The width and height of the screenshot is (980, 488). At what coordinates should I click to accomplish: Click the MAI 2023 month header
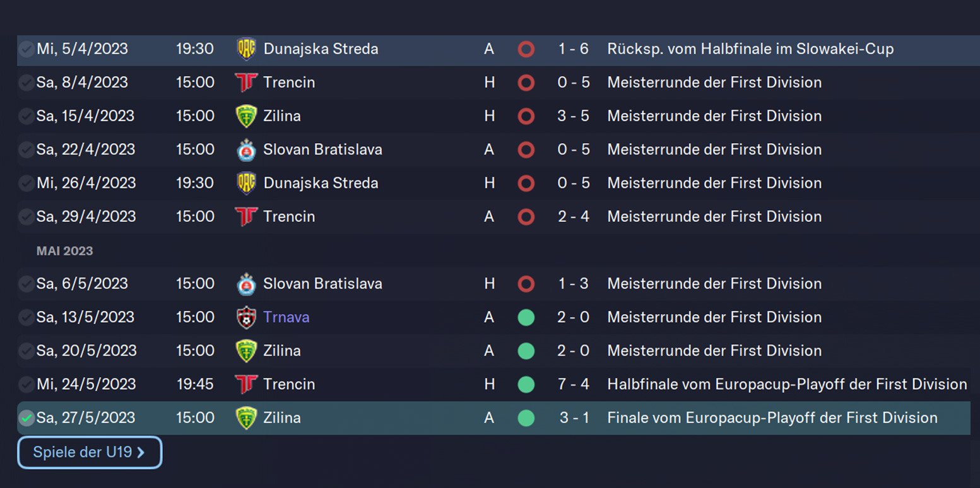click(x=64, y=251)
